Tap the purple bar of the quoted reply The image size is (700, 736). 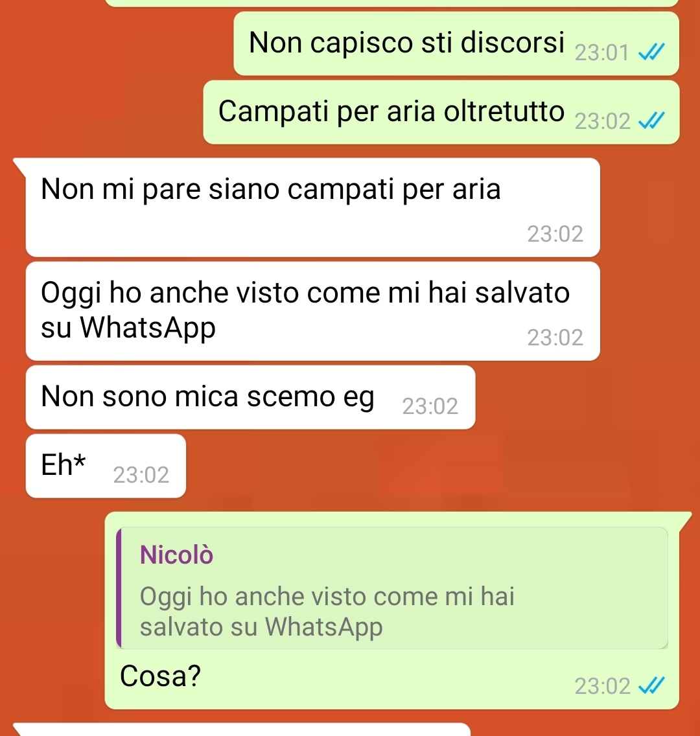pos(119,588)
